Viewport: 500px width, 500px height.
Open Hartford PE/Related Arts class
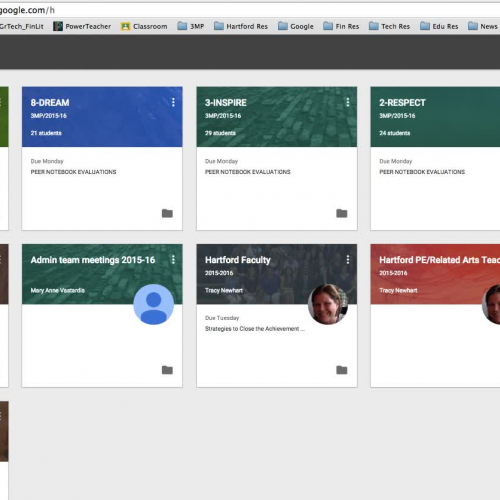coord(439,260)
